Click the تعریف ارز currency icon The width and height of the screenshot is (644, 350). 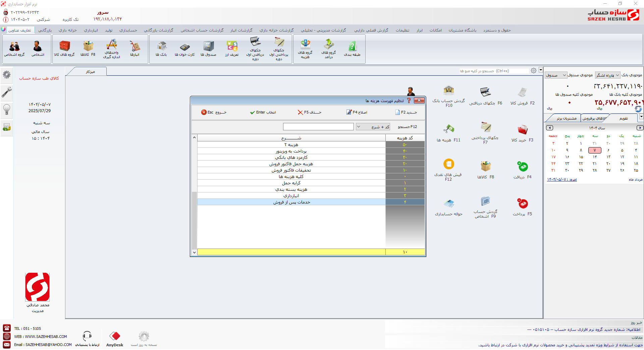tap(232, 49)
